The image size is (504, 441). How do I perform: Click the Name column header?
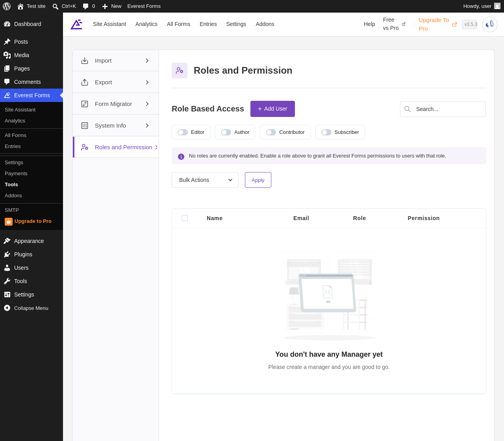pos(215,218)
